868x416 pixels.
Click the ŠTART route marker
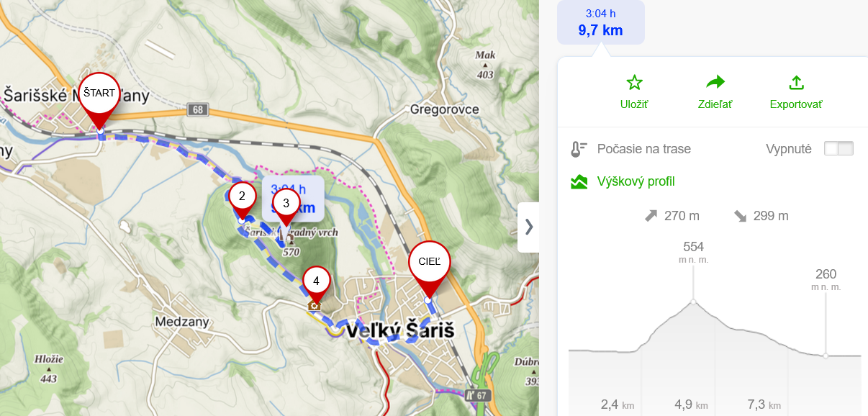99,96
